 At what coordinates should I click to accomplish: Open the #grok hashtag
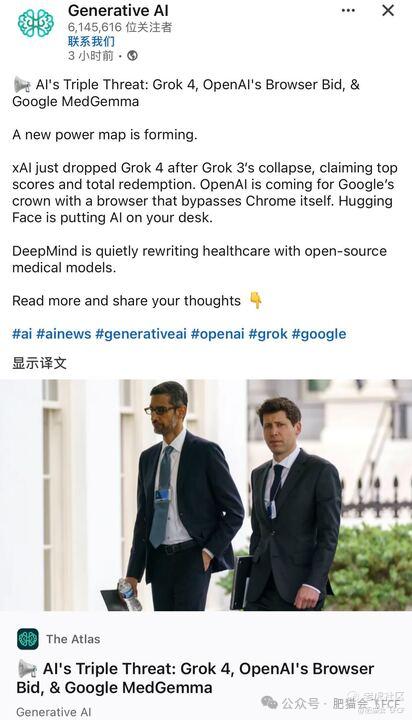tap(268, 334)
